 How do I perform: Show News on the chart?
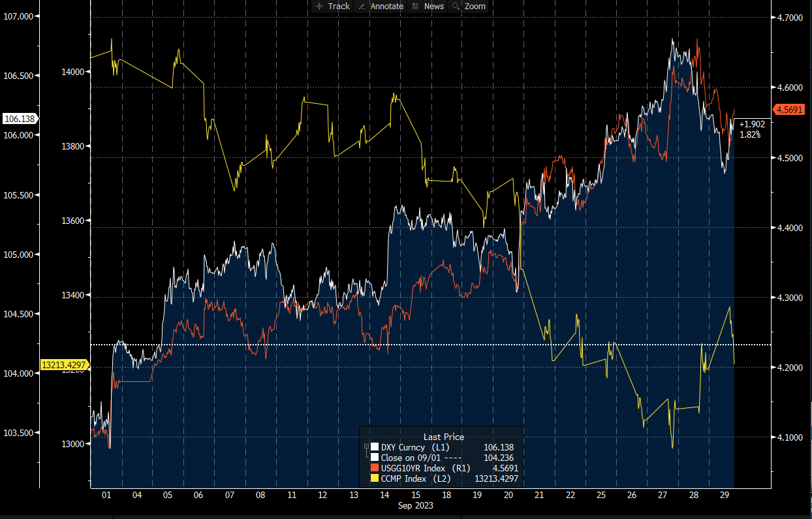(x=428, y=6)
